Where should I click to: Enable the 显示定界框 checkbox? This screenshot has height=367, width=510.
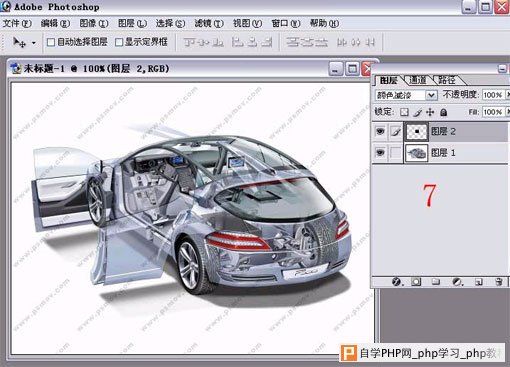[119, 42]
